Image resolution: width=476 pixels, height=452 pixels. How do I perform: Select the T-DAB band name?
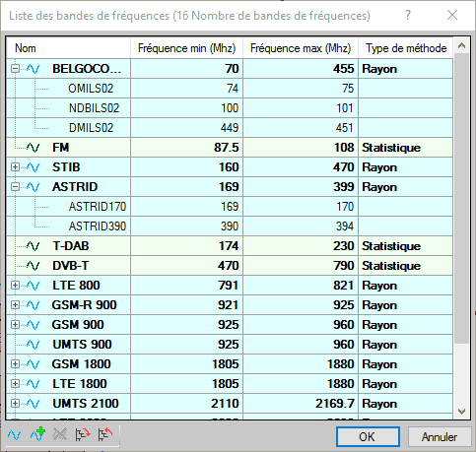tap(71, 246)
